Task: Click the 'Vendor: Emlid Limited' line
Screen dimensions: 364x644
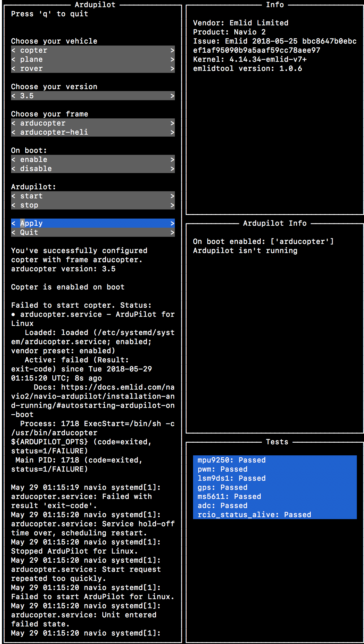Action: click(x=240, y=23)
